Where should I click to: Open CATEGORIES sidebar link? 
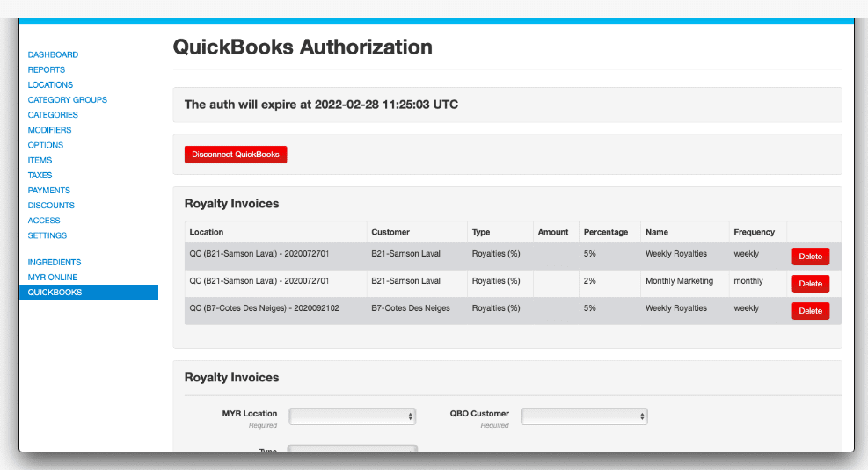click(53, 114)
